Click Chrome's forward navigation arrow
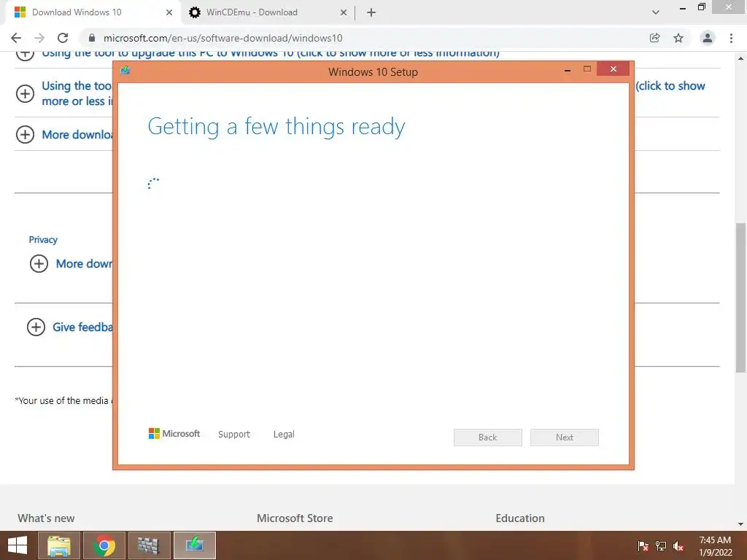Screen dimensions: 747x560 (39, 38)
